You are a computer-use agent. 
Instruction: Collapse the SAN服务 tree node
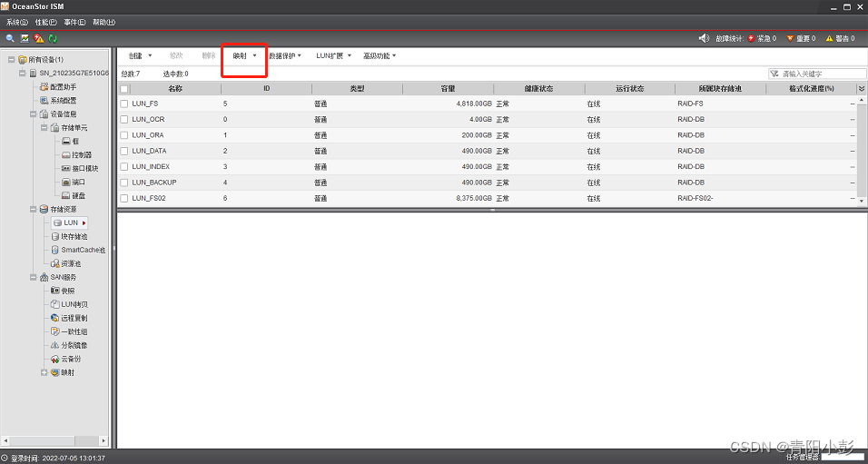34,278
